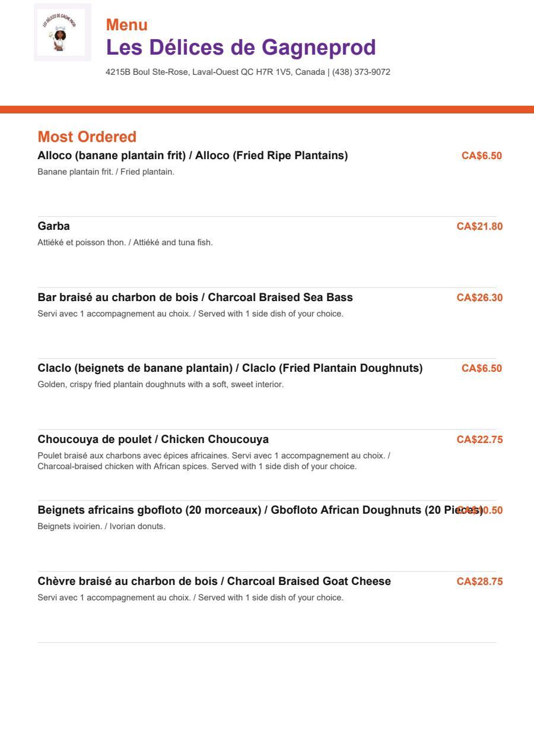Screen dimensions: 534x756
Task: Click the CA$22.75 Choucouya price
Action: point(479,439)
